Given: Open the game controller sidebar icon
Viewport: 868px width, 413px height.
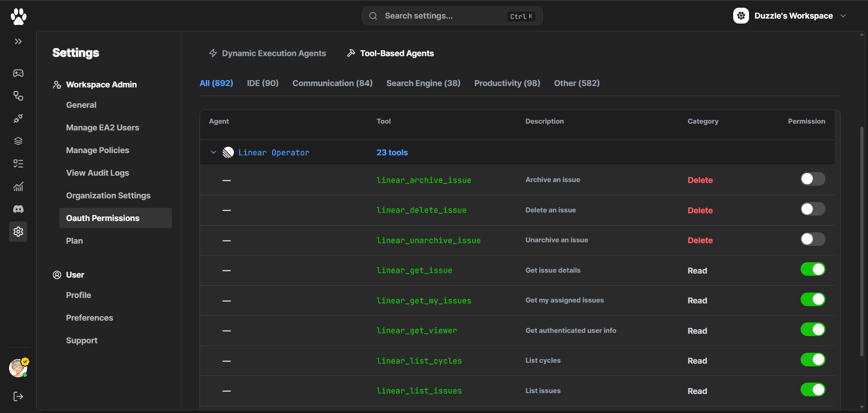Looking at the screenshot, I should [x=18, y=73].
